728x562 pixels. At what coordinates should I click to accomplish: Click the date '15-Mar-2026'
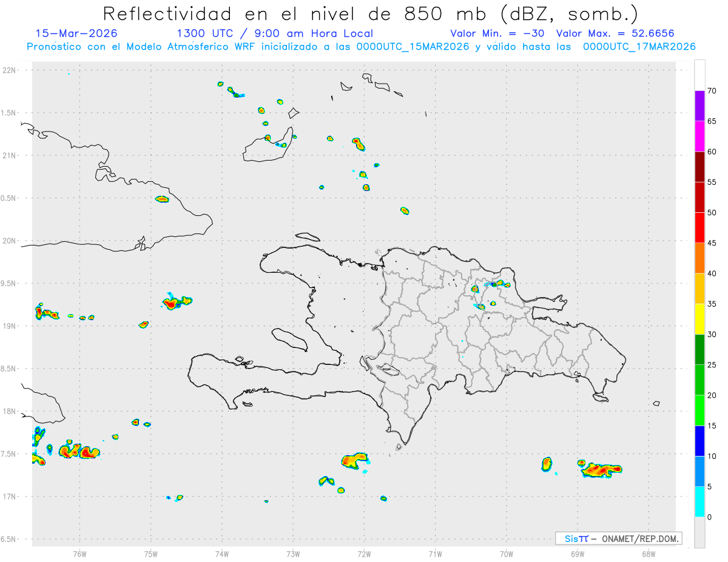point(76,33)
